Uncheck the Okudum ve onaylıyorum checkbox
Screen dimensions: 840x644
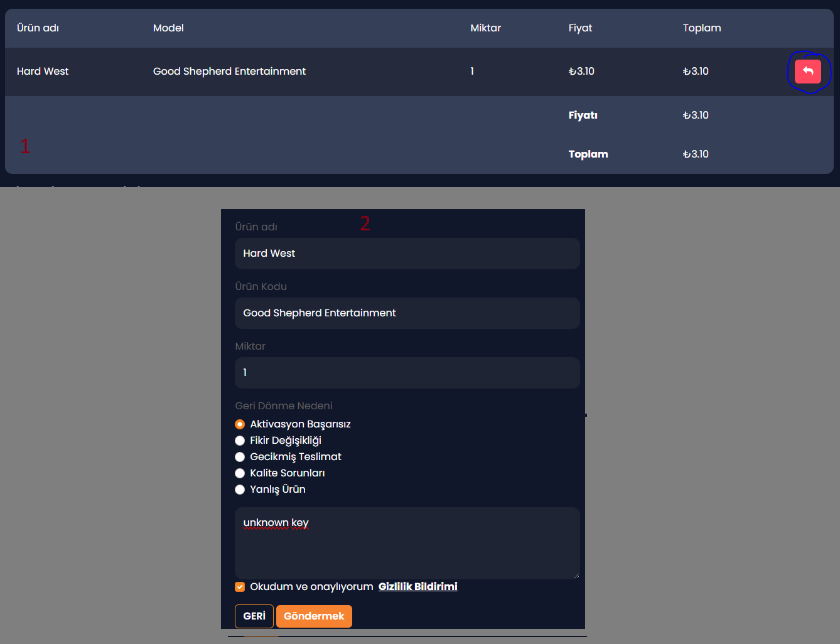click(x=240, y=587)
